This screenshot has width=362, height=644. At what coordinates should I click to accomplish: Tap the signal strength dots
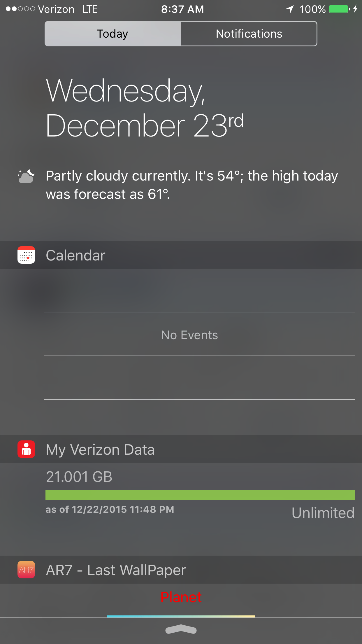click(x=20, y=9)
